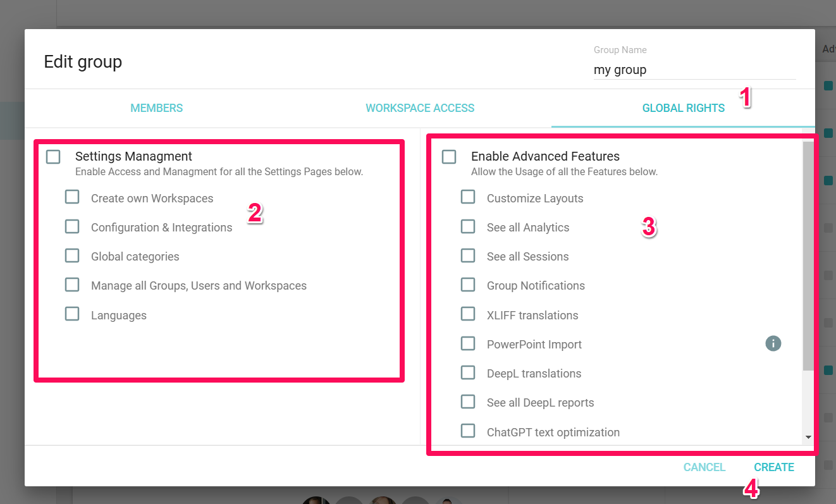836x504 pixels.
Task: Click the Group Name input field
Action: [694, 70]
